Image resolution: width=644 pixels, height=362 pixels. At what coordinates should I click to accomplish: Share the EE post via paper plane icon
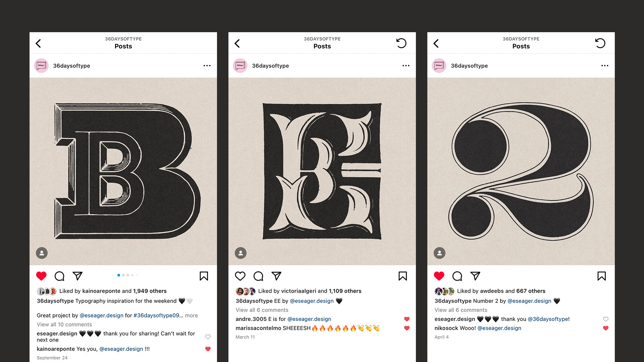click(276, 276)
